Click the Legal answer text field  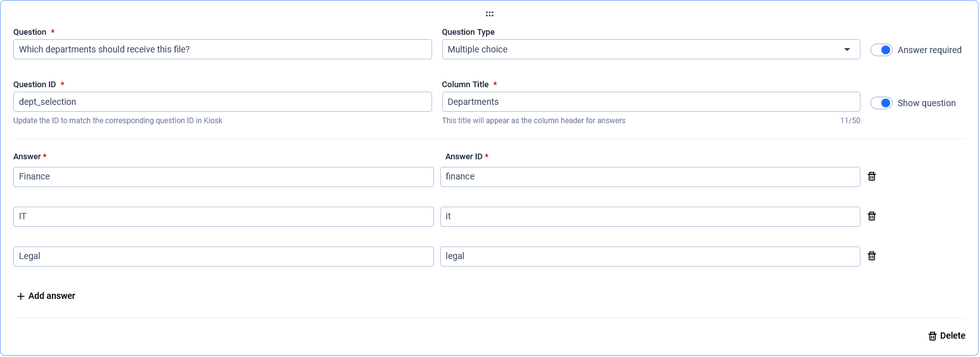223,256
